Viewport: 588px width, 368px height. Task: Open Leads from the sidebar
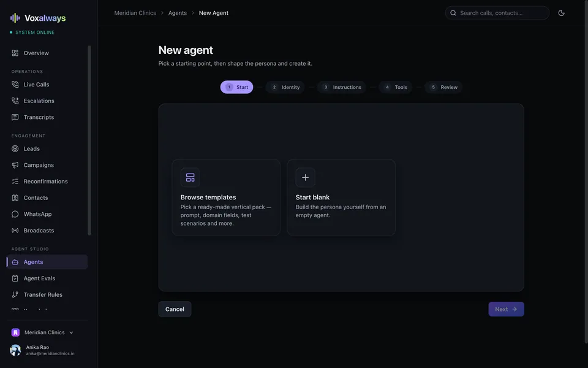tap(31, 148)
